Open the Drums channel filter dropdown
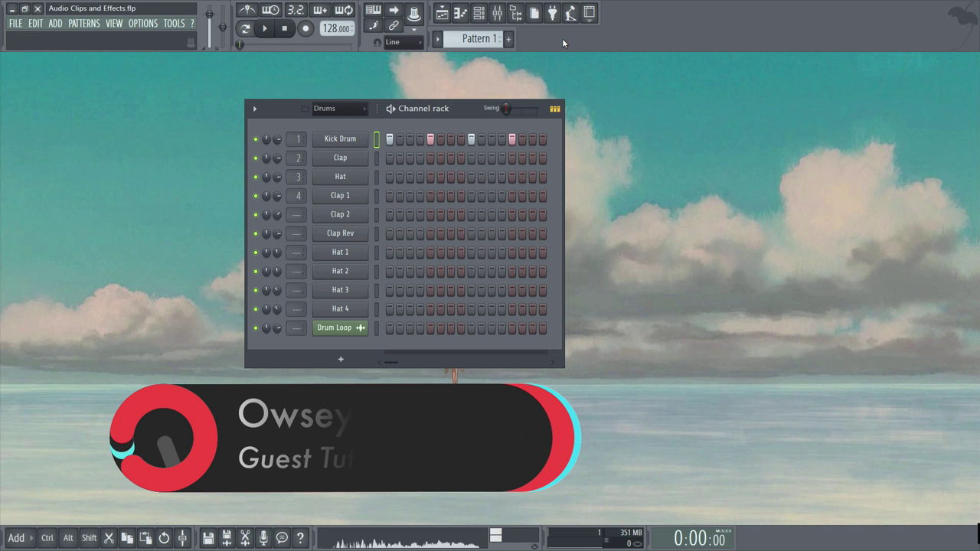Image resolution: width=980 pixels, height=551 pixels. click(339, 109)
